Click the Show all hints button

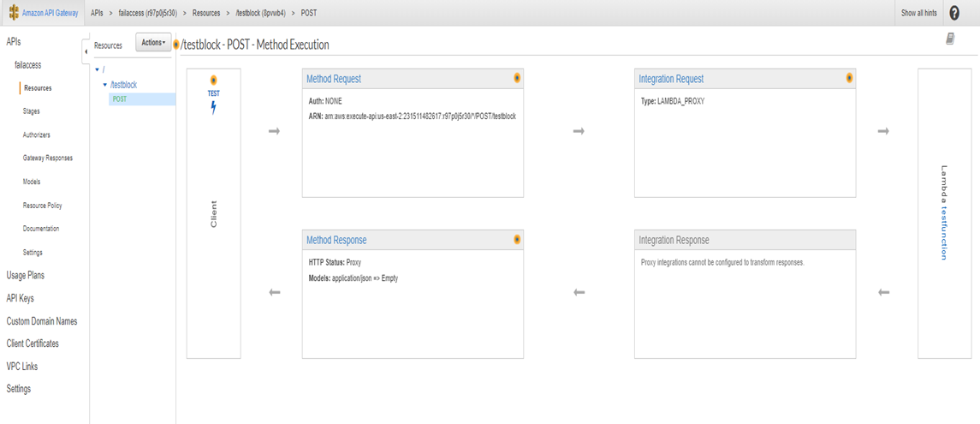point(920,14)
